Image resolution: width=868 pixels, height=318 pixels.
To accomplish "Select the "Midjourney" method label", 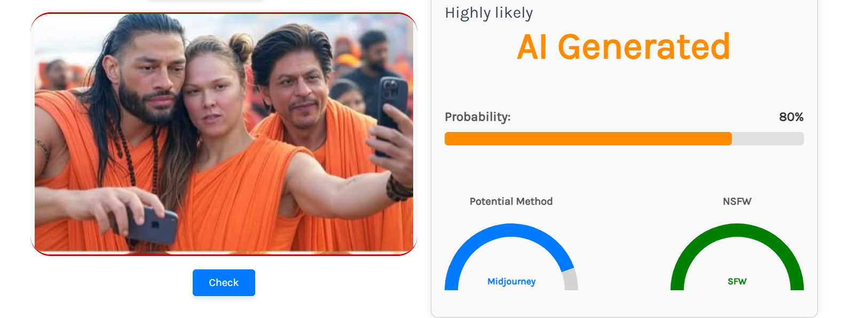I will [511, 282].
